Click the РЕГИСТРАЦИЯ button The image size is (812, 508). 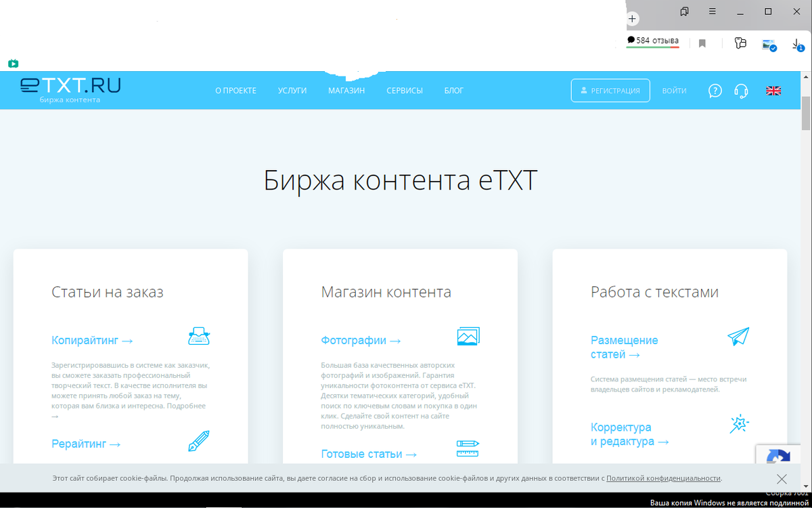(x=610, y=91)
